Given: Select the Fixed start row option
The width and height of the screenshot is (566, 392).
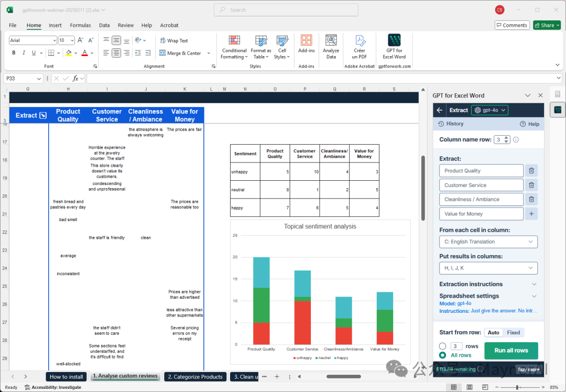Looking at the screenshot, I should pos(513,332).
